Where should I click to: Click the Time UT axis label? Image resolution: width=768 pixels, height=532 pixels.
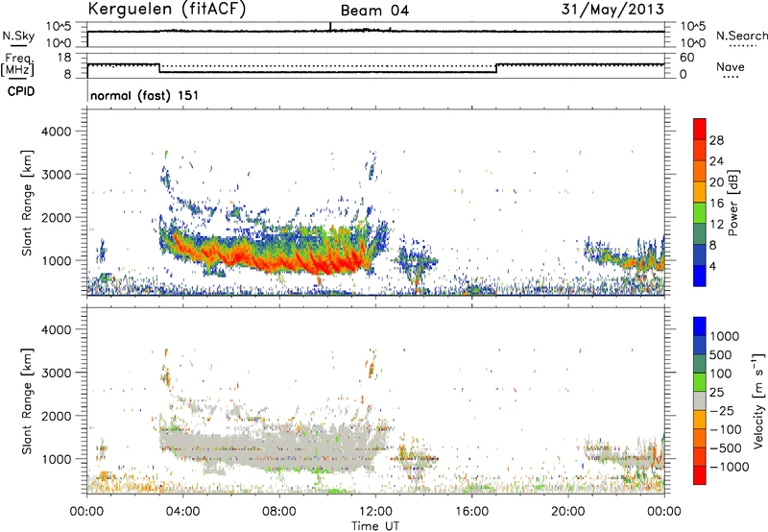point(375,526)
